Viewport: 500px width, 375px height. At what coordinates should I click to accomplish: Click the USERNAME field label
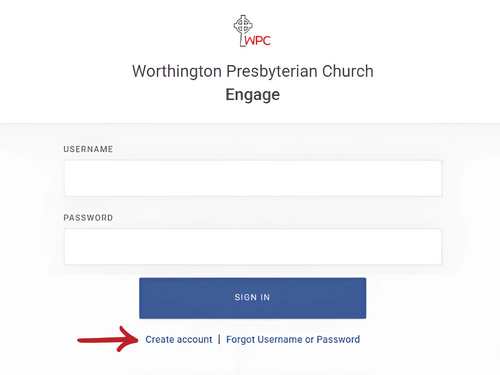[88, 149]
